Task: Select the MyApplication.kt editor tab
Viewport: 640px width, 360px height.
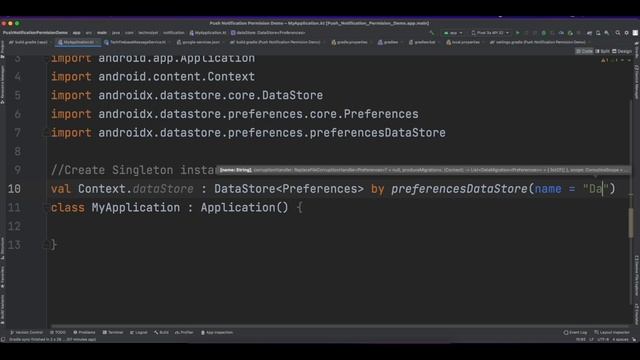Action: 78,42
